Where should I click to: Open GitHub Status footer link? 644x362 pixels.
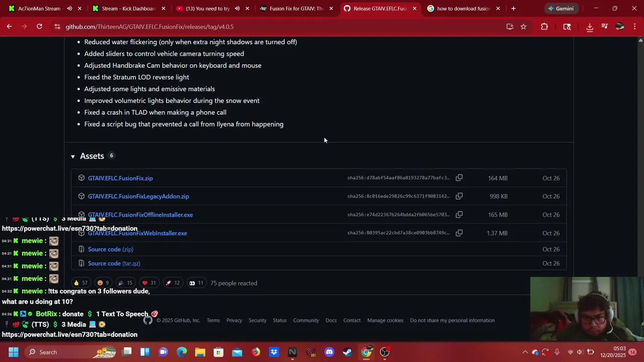280,320
